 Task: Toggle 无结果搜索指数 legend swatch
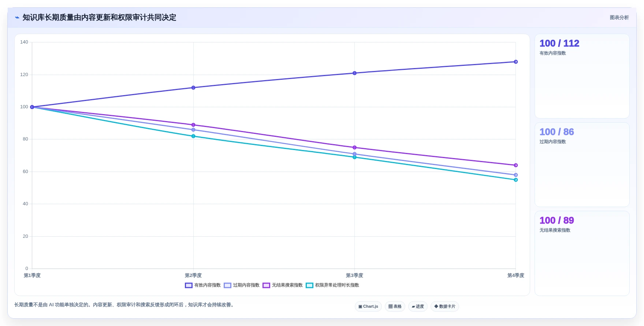click(x=266, y=285)
